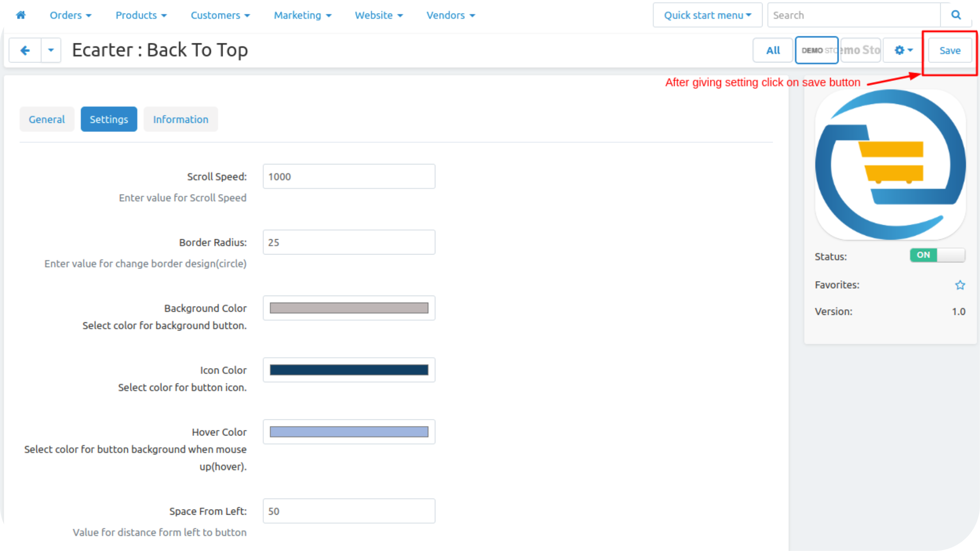Viewport: 980px width, 551px height.
Task: Pick a new Icon Color swatch
Action: click(x=349, y=370)
